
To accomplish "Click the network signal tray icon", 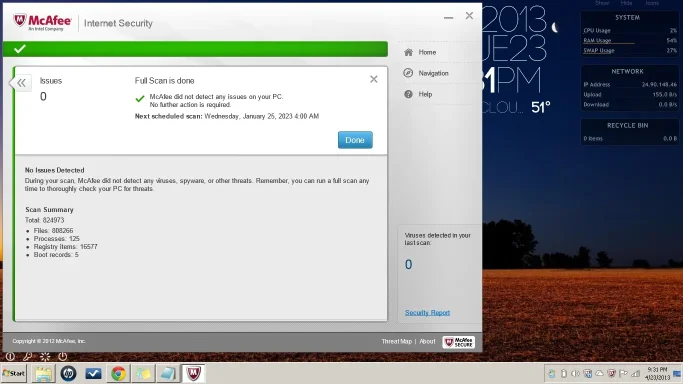I will click(636, 374).
